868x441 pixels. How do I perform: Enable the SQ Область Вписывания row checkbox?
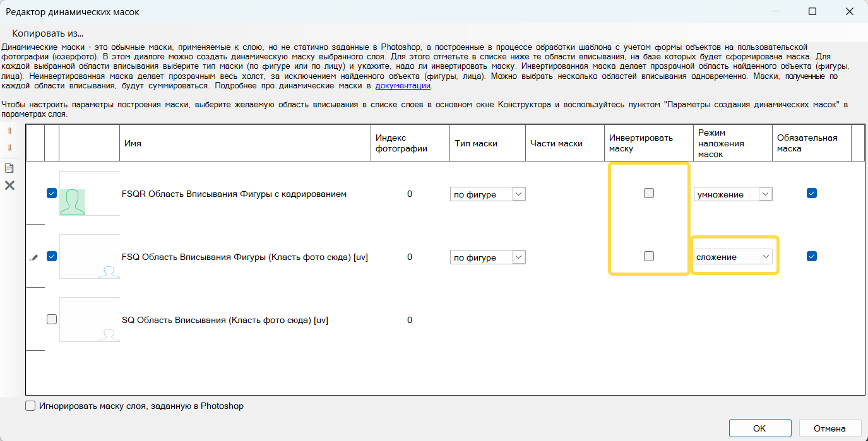tap(52, 320)
